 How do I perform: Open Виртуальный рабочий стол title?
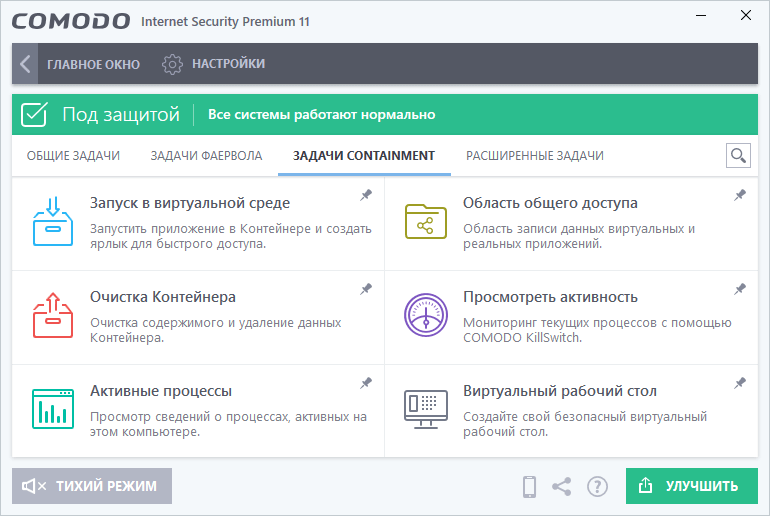click(560, 391)
